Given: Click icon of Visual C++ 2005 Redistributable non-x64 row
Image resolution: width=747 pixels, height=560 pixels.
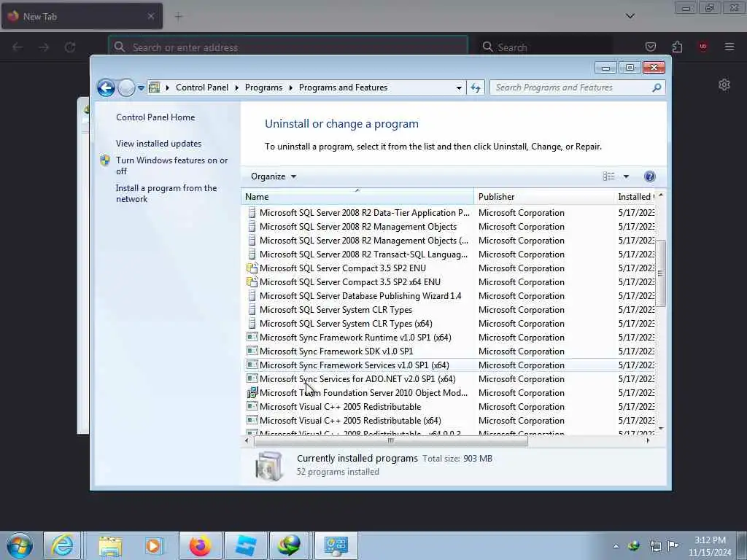Looking at the screenshot, I should coord(252,407).
